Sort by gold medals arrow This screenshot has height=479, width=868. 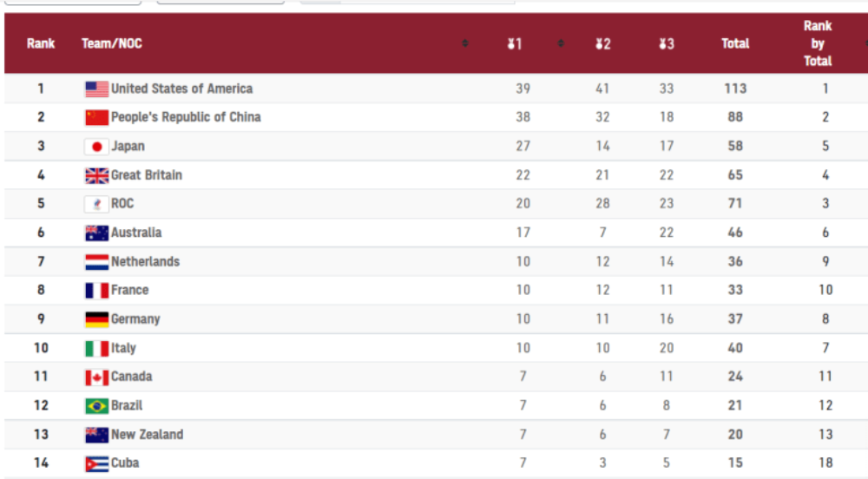point(561,43)
